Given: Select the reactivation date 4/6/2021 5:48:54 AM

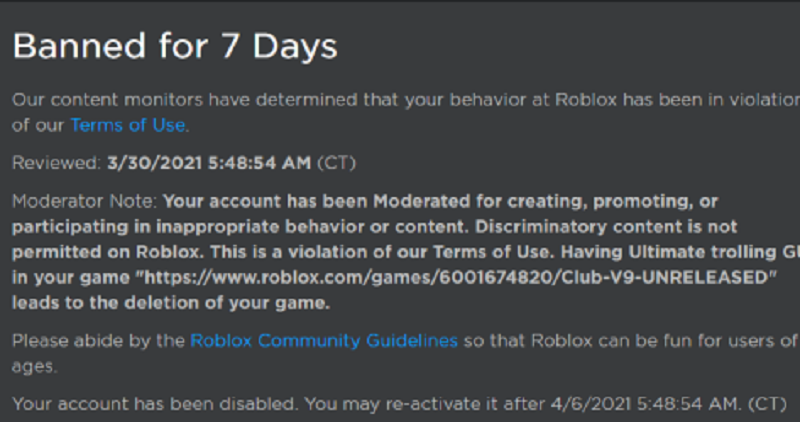Looking at the screenshot, I should 645,404.
